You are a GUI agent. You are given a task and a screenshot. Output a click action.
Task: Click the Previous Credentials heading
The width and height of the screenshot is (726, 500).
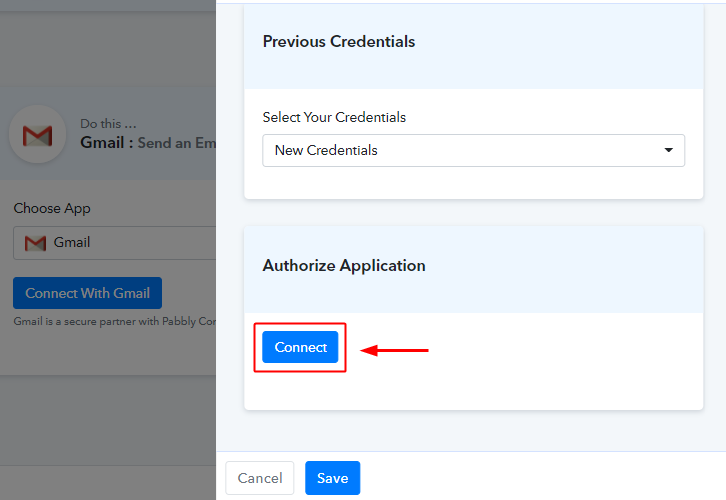pos(339,42)
